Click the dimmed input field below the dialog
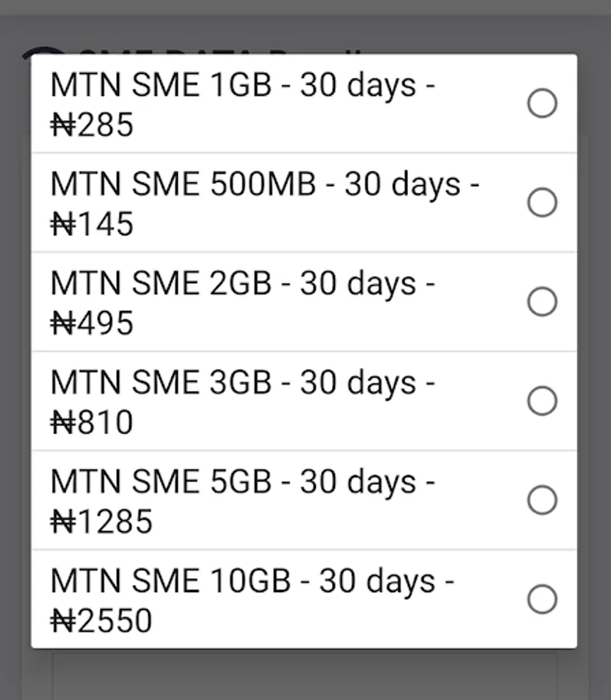The width and height of the screenshot is (611, 700). 305,675
